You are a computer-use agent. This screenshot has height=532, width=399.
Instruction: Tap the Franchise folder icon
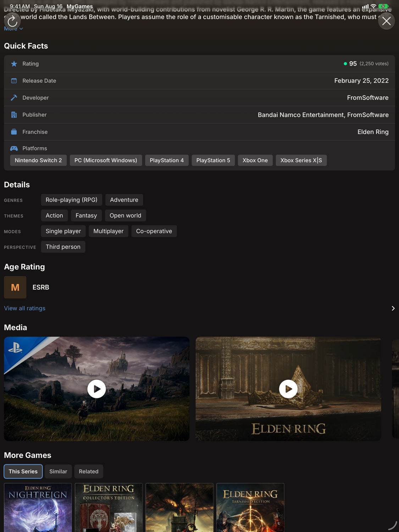14,132
